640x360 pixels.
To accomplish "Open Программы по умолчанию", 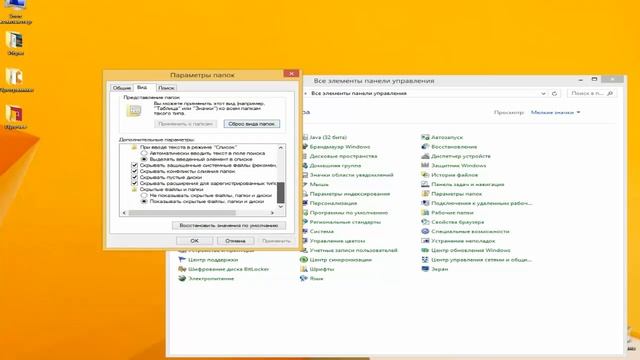I will coord(344,213).
